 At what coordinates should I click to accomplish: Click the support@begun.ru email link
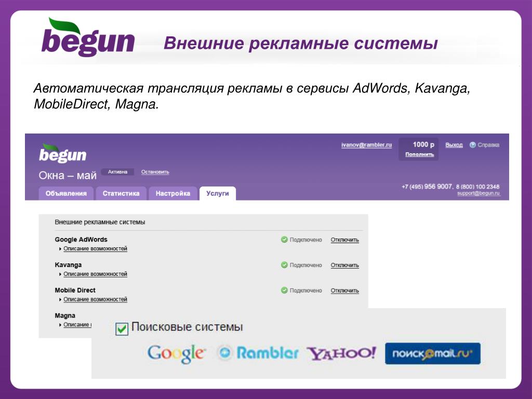tap(478, 193)
